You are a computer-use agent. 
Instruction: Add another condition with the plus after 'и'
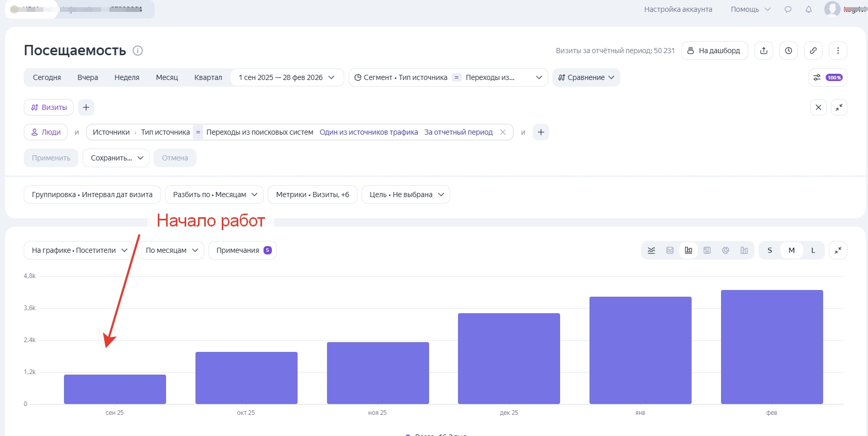click(541, 132)
